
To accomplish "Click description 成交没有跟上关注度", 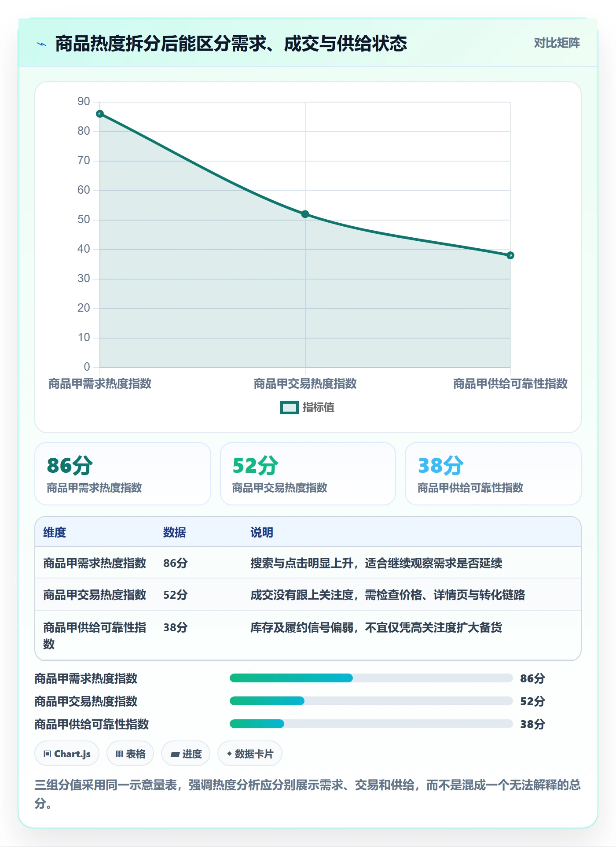I will click(x=388, y=595).
